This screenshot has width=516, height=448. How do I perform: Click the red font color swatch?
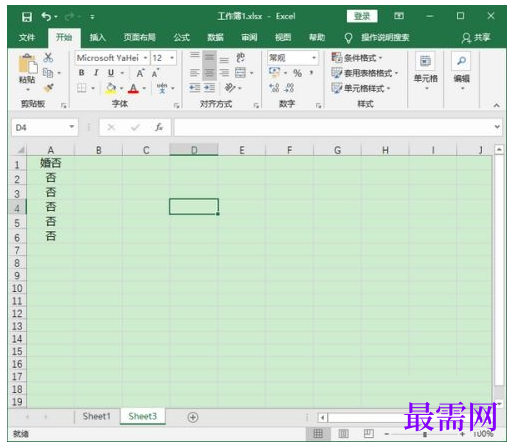point(133,88)
